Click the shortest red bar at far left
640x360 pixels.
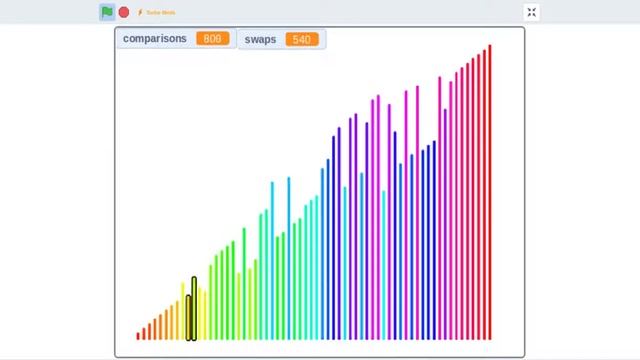pos(138,336)
